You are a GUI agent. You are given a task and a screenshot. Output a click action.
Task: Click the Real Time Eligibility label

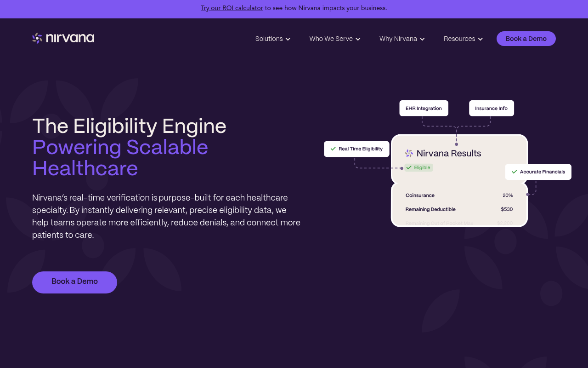361,149
